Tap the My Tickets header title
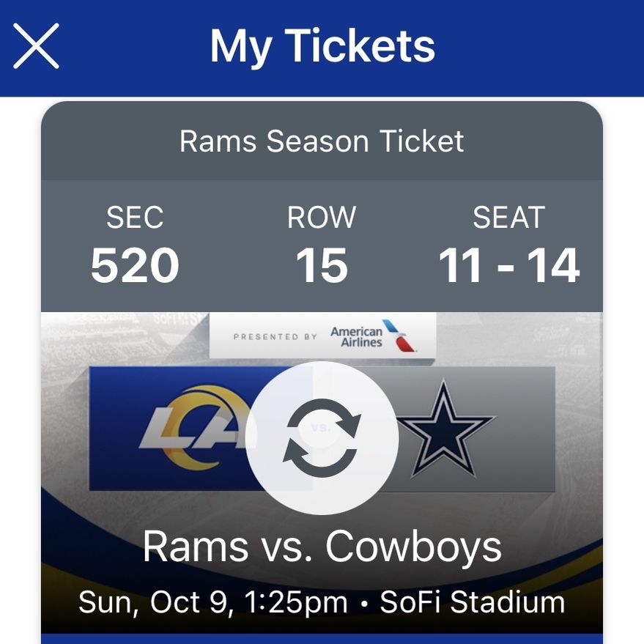The width and height of the screenshot is (644, 644). tap(322, 46)
